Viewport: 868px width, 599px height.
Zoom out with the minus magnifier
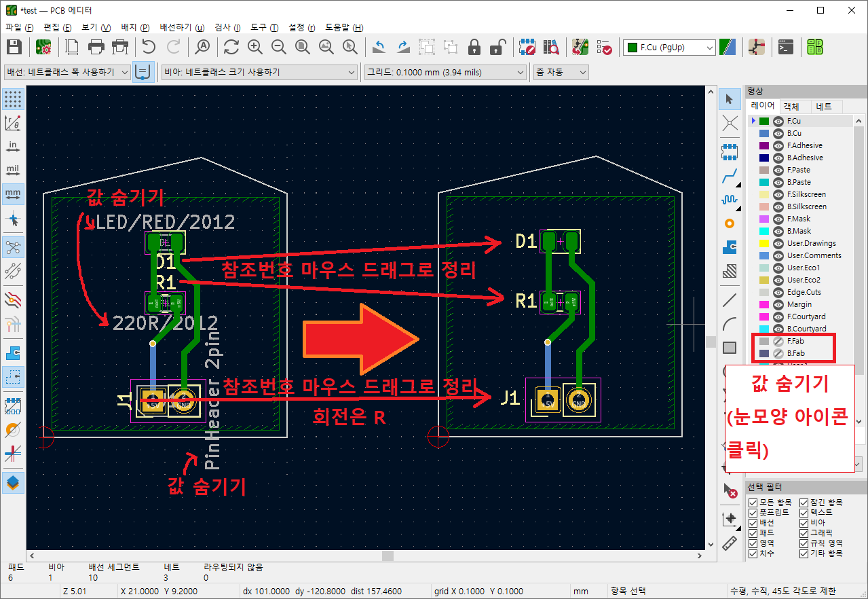(279, 47)
